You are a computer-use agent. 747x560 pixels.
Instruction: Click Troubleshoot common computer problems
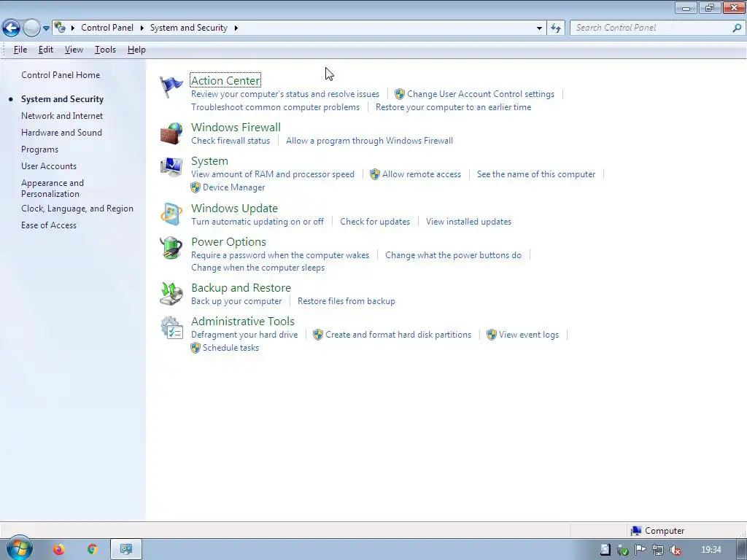click(275, 107)
